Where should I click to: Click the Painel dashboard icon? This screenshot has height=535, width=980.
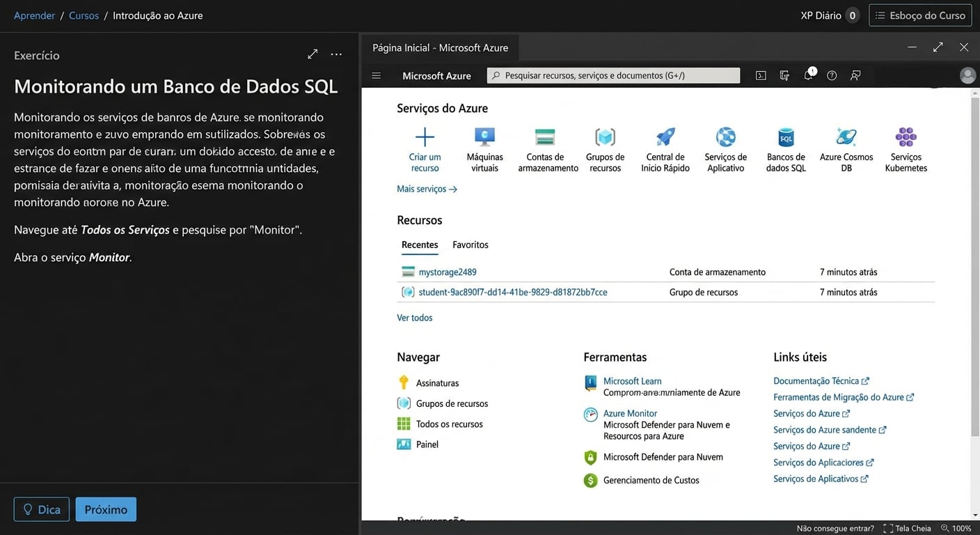pos(404,444)
